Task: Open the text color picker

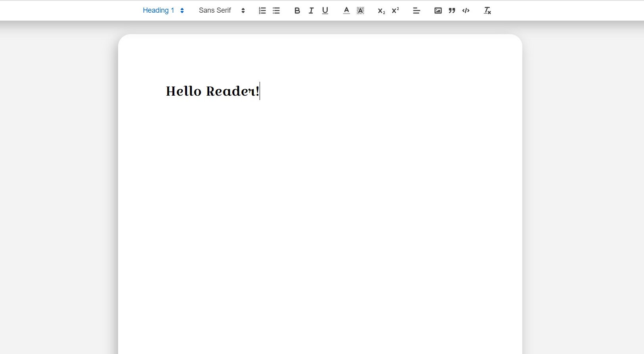Action: [346, 11]
